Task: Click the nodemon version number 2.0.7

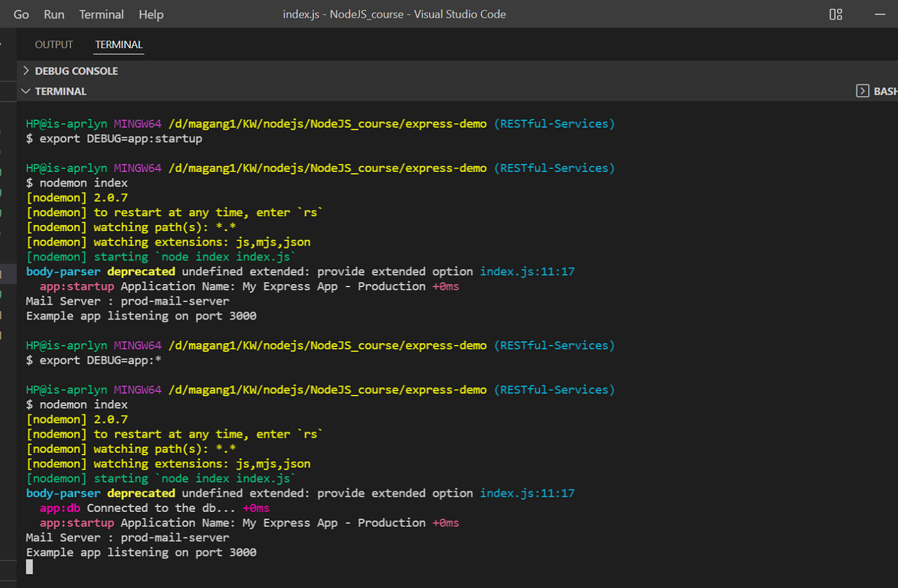Action: tap(110, 197)
